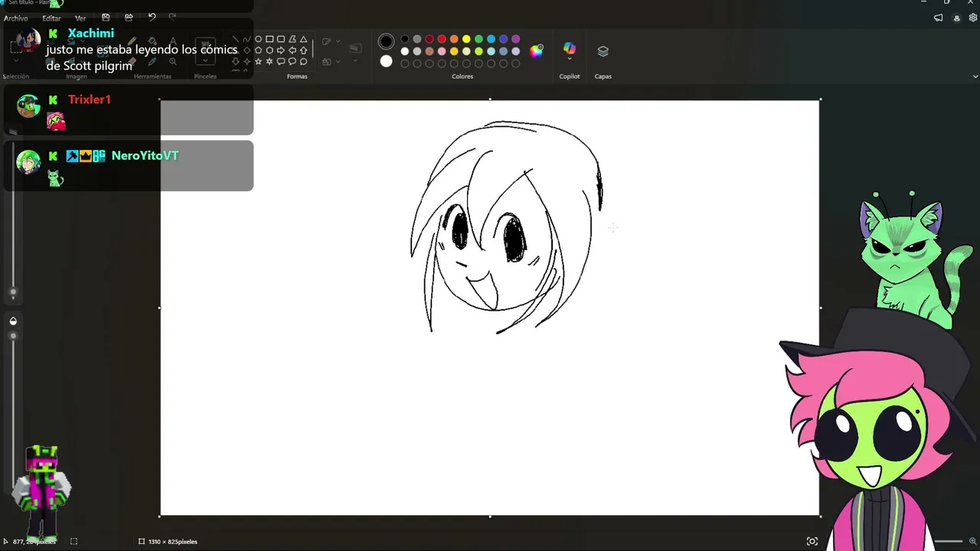Select the Down arrow shape
The image size is (980, 551).
pyautogui.click(x=236, y=62)
